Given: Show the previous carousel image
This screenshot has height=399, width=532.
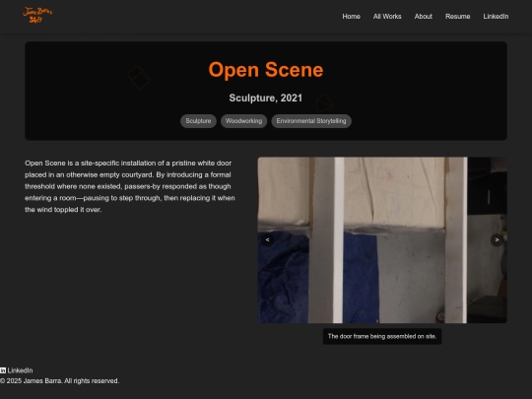Looking at the screenshot, I should coord(267,239).
